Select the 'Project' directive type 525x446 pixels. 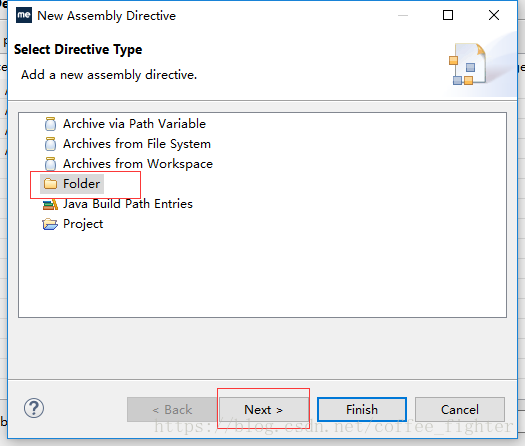pos(83,224)
